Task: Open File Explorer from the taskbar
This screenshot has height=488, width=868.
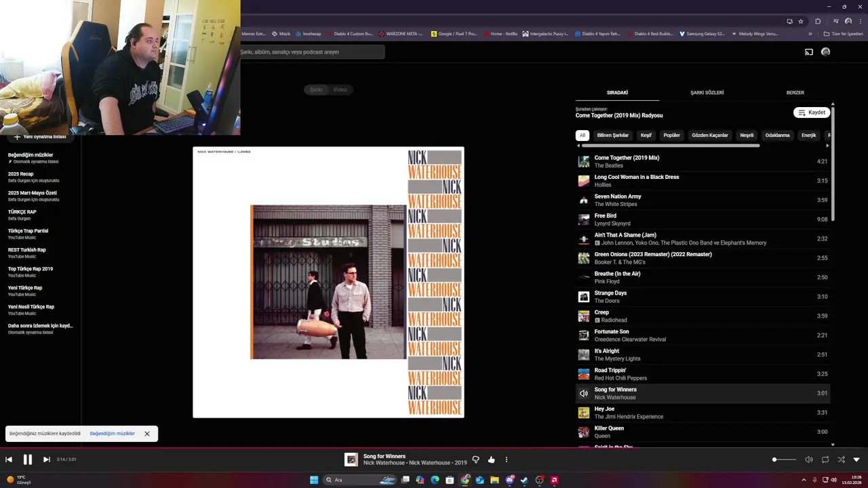Action: [x=494, y=480]
